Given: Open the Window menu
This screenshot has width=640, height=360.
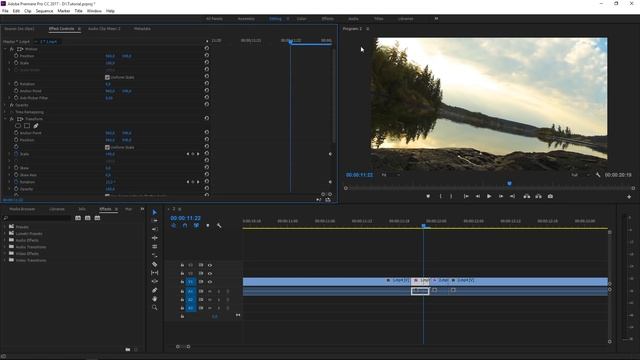Looking at the screenshot, I should [94, 11].
